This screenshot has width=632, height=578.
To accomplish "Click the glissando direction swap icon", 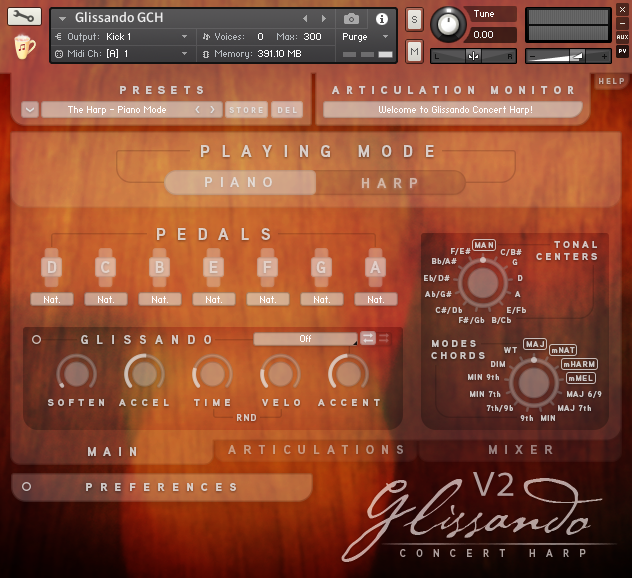I will coord(368,338).
